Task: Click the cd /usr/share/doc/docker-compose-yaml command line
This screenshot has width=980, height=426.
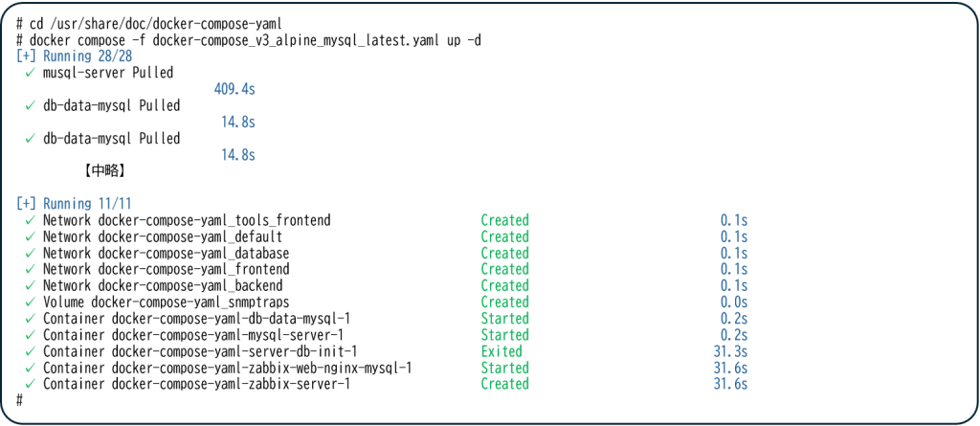Action: click(x=145, y=23)
